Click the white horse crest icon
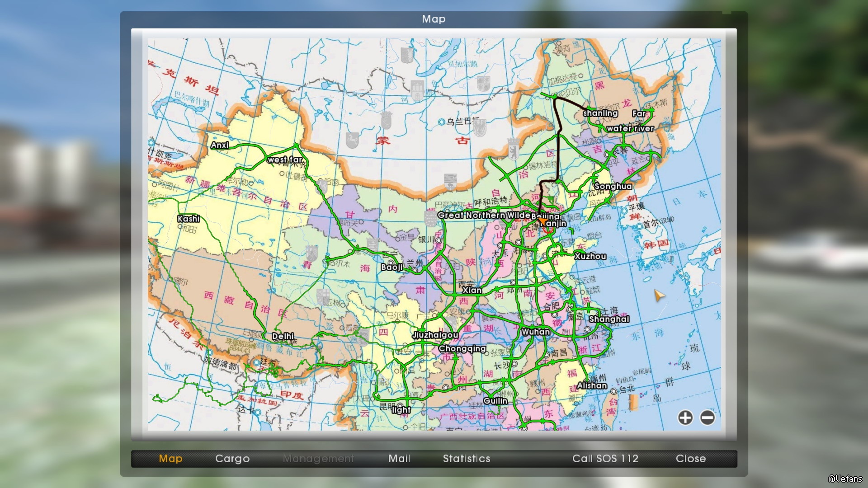The height and width of the screenshot is (488, 868). click(x=352, y=140)
